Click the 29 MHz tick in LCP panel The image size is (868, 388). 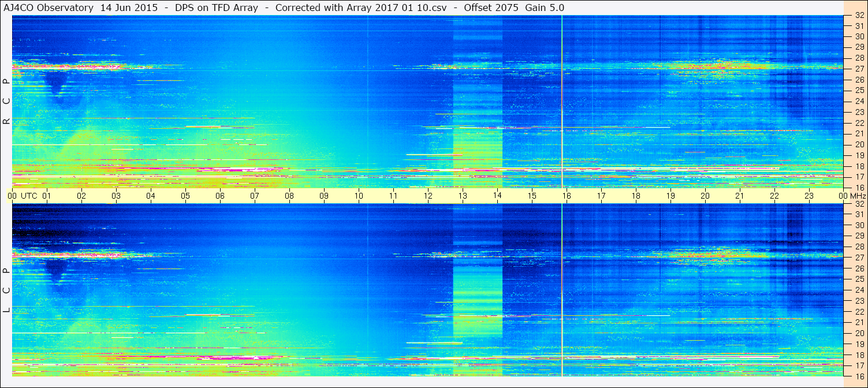[859, 236]
